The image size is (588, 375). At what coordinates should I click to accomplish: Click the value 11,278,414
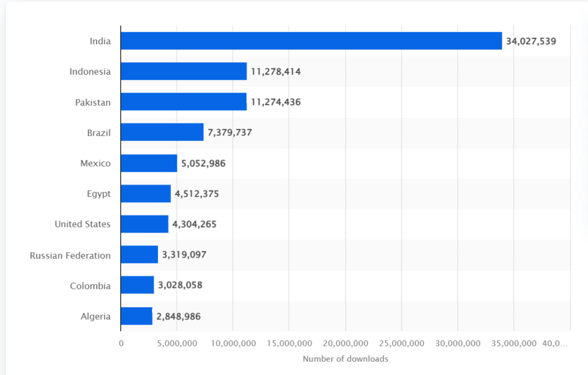pos(276,72)
